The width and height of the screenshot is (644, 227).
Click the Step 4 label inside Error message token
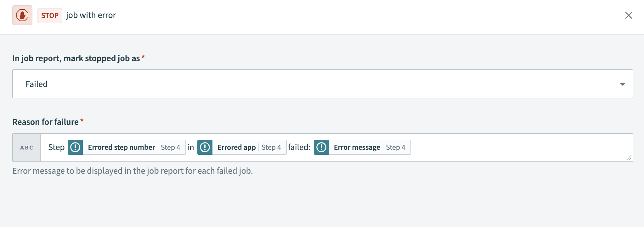click(396, 147)
